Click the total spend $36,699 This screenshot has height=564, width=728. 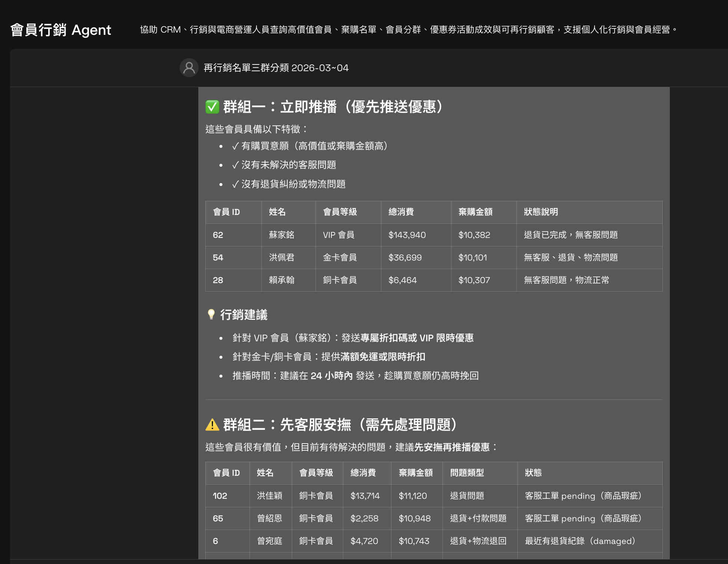click(x=405, y=258)
